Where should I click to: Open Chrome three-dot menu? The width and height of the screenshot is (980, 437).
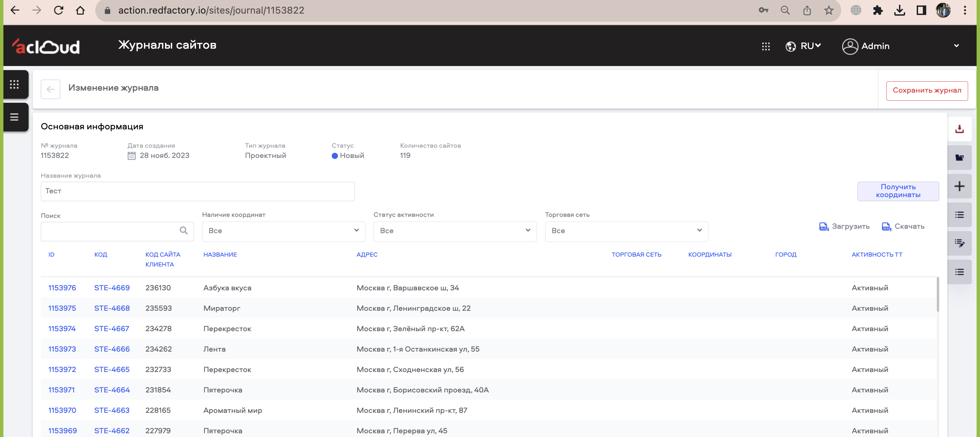965,10
